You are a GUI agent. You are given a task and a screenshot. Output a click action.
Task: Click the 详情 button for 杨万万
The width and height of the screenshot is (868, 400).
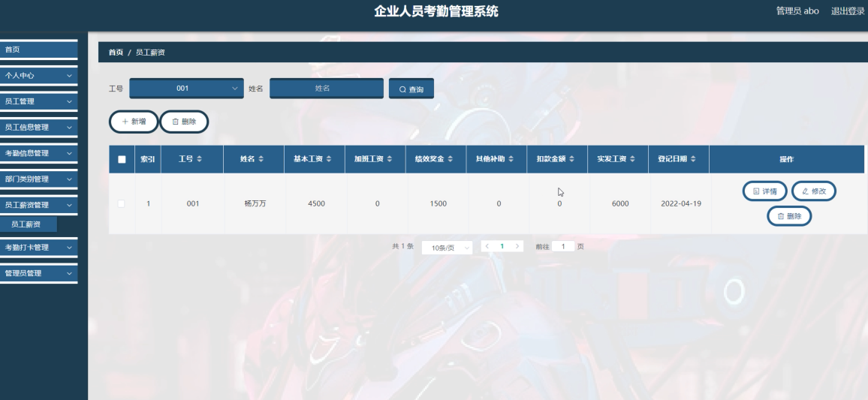[764, 191]
